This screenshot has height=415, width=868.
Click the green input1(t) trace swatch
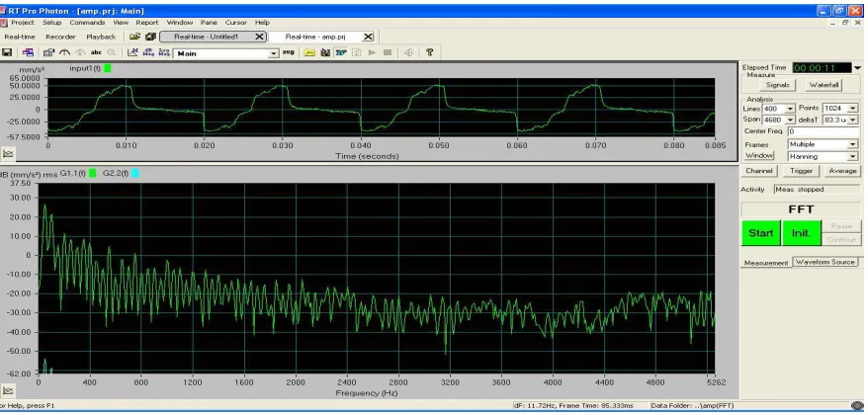[108, 68]
